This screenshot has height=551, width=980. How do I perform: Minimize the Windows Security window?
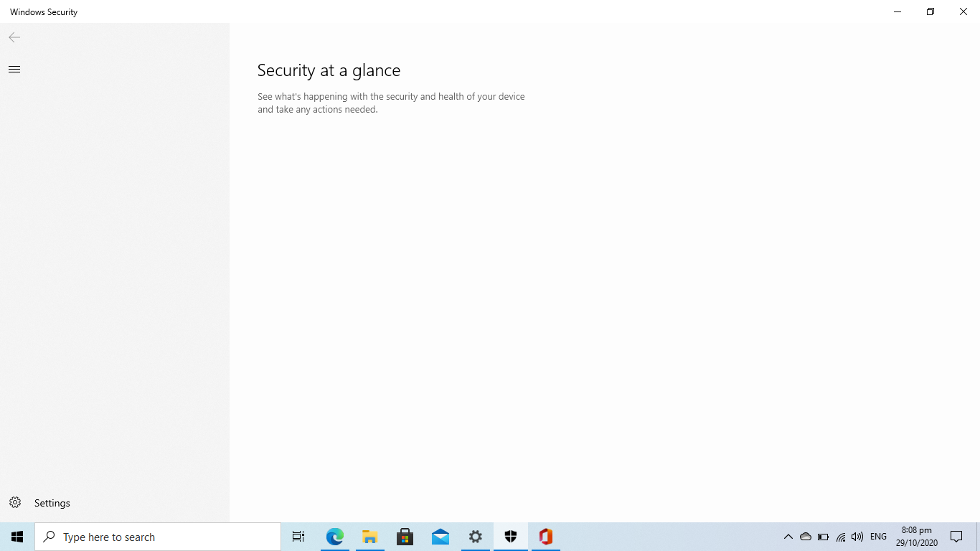click(x=897, y=11)
